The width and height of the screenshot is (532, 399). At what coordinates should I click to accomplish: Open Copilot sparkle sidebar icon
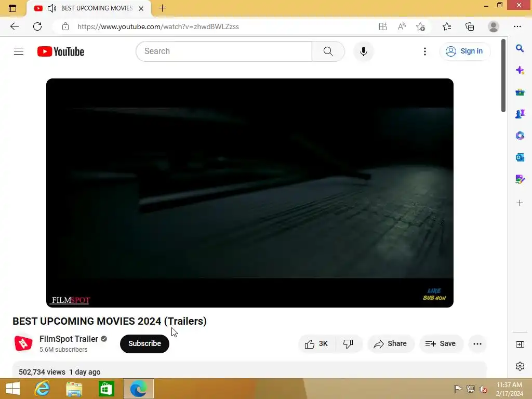coord(520,70)
